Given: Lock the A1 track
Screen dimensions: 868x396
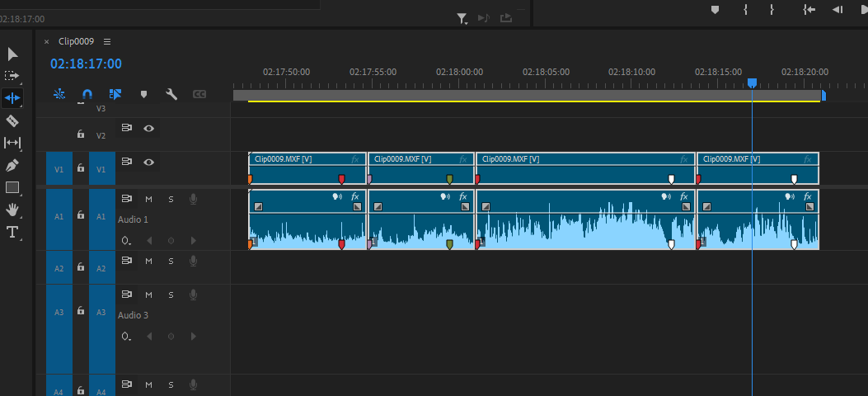Looking at the screenshot, I should click(81, 214).
